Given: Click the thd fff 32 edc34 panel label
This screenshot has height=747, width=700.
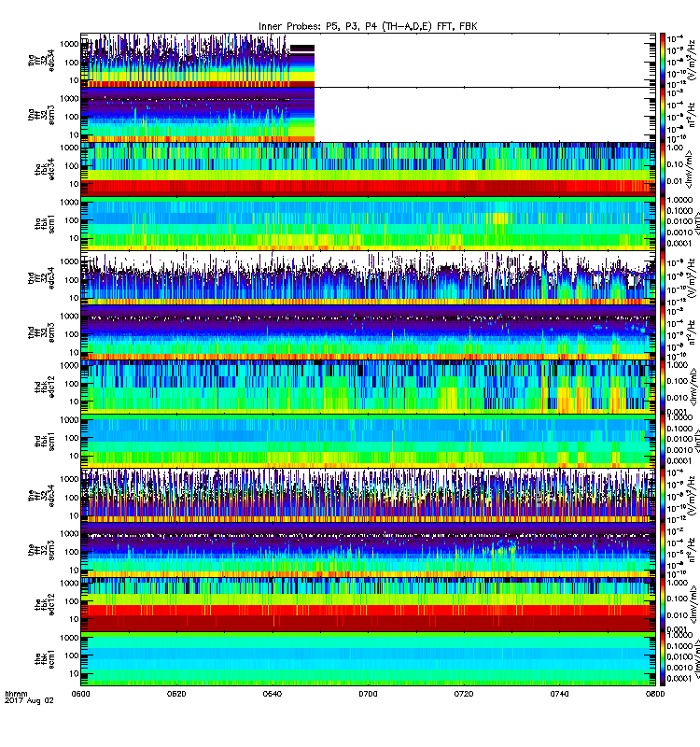Looking at the screenshot, I should 41,278.
